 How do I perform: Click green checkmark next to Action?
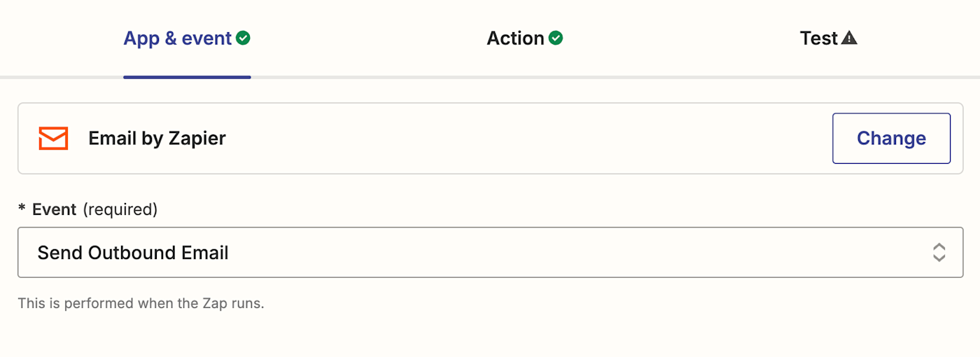click(555, 38)
